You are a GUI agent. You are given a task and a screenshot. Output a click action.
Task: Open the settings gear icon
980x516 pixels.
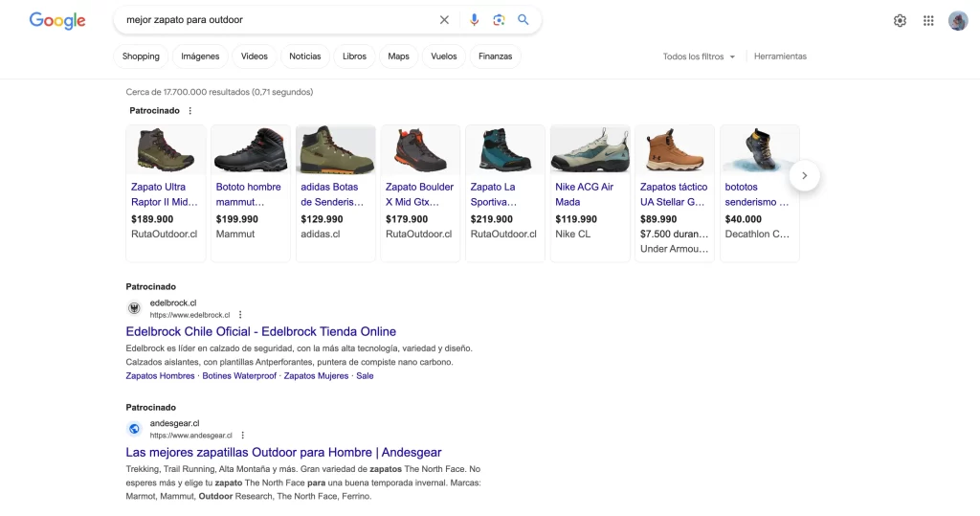(900, 21)
